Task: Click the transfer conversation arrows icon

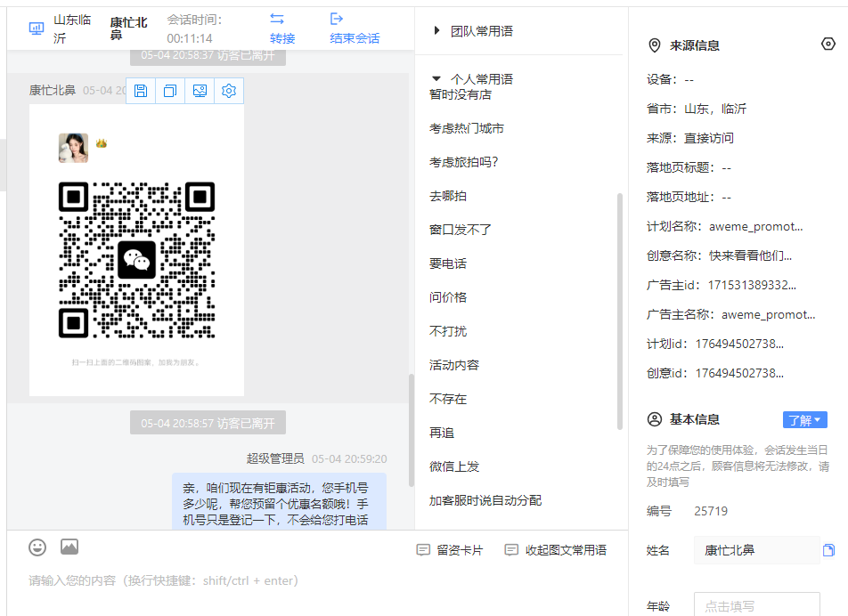Action: pyautogui.click(x=277, y=19)
